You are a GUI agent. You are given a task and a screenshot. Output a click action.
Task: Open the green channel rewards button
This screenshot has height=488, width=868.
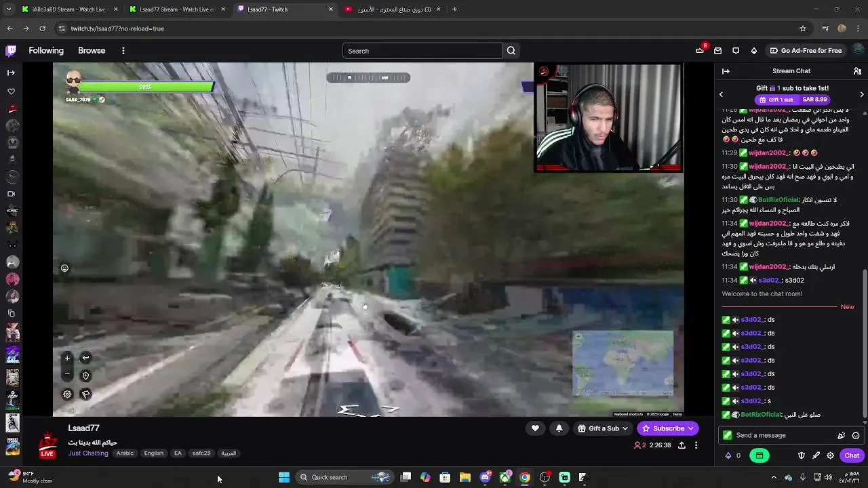click(x=759, y=455)
